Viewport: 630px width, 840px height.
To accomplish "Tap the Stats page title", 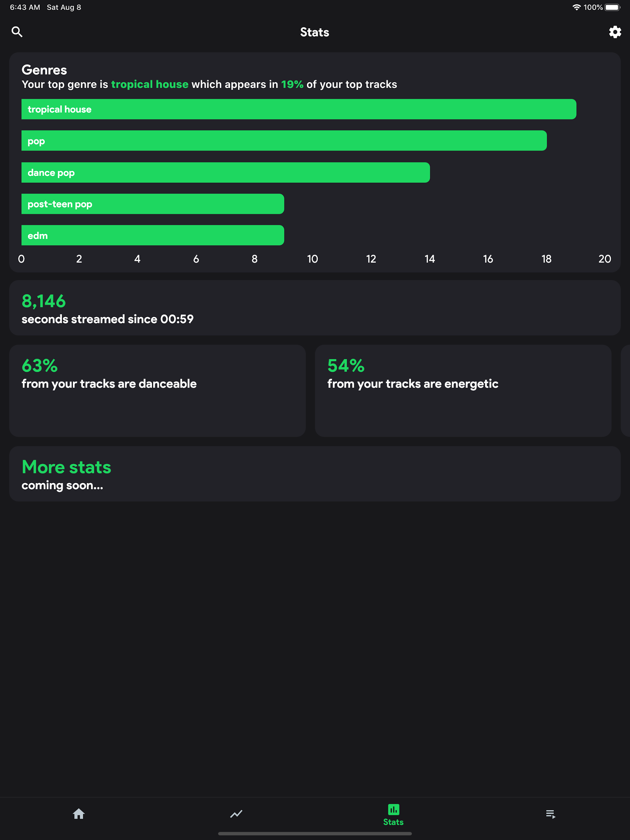I will point(315,32).
